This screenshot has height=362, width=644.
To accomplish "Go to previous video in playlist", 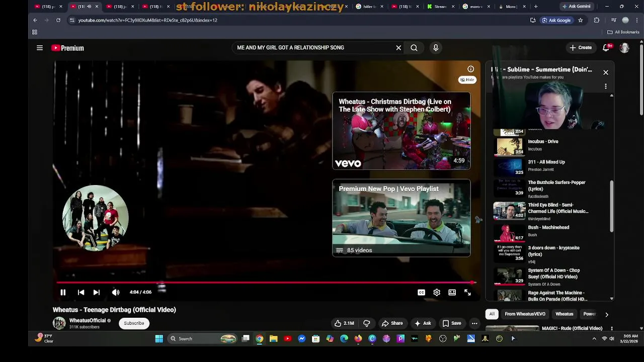I will click(x=81, y=292).
